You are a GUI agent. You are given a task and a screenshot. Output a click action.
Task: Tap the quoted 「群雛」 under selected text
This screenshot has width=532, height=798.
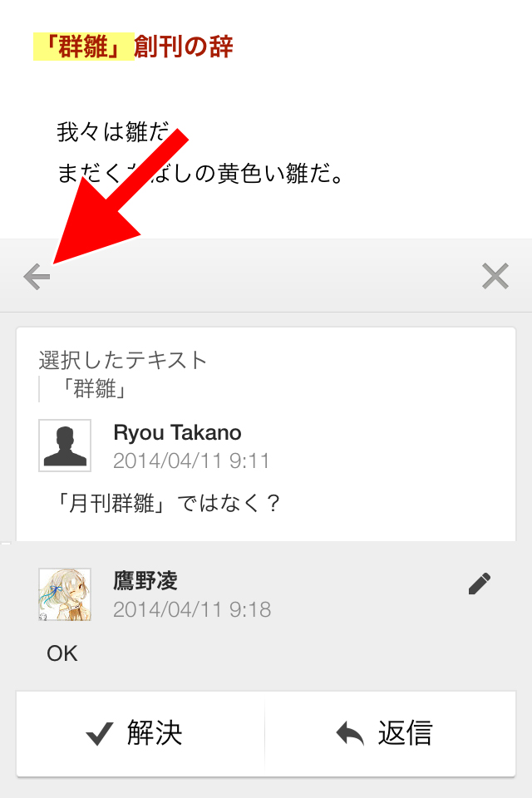[x=91, y=389]
